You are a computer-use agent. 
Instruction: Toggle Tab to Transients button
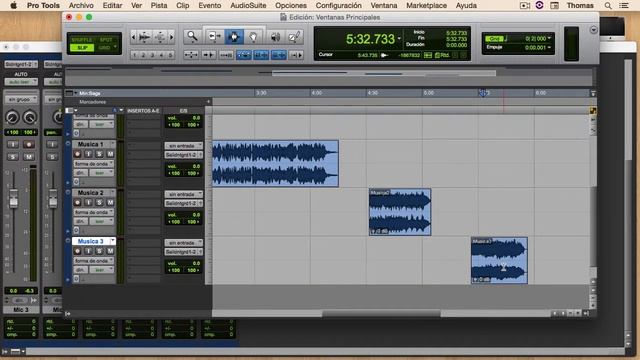pos(209,55)
